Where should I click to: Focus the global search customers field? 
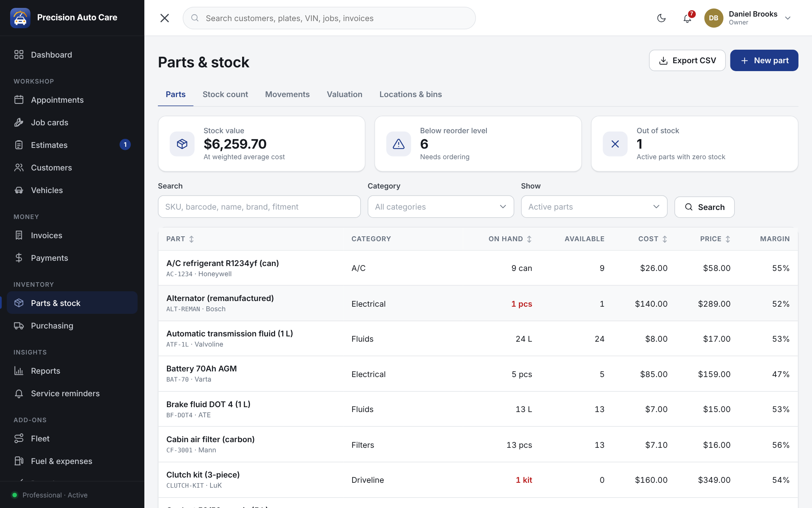coord(329,18)
